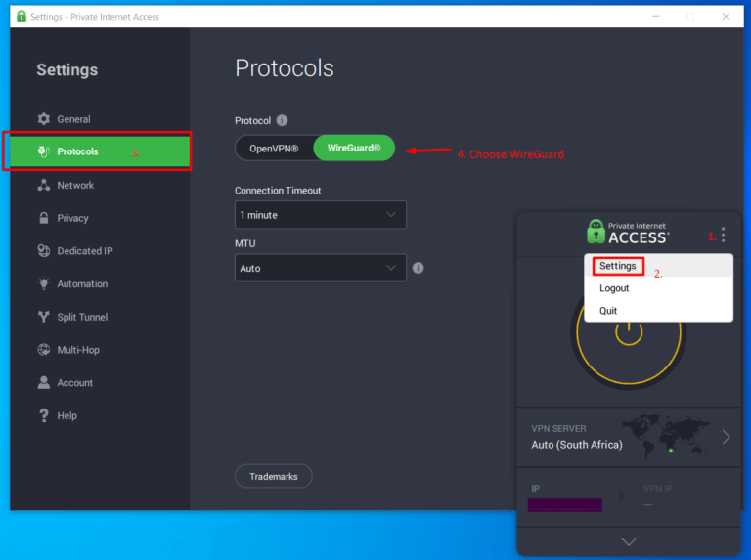Click the info icon beside the MTU dropdown

coord(419,268)
